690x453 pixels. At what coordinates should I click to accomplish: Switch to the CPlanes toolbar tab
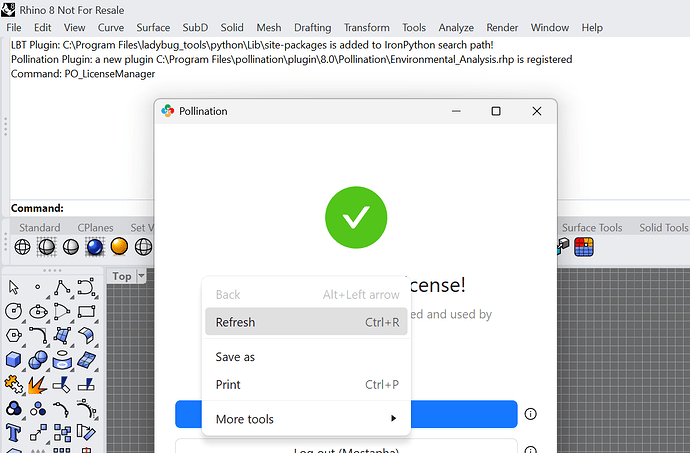tap(95, 228)
